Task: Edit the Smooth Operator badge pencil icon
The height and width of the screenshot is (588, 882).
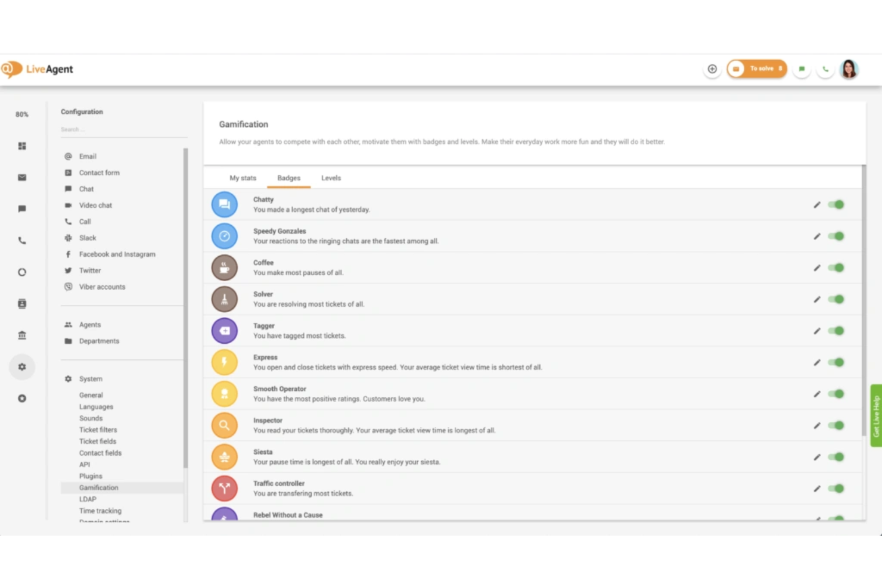Action: tap(817, 394)
